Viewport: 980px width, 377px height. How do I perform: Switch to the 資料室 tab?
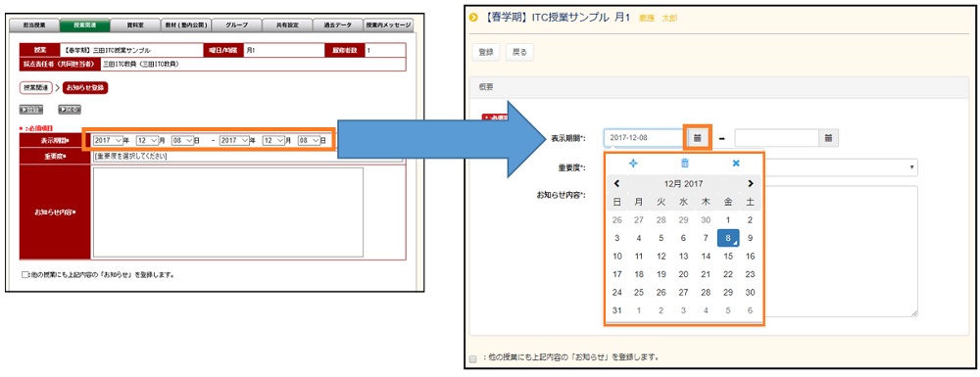pos(135,25)
